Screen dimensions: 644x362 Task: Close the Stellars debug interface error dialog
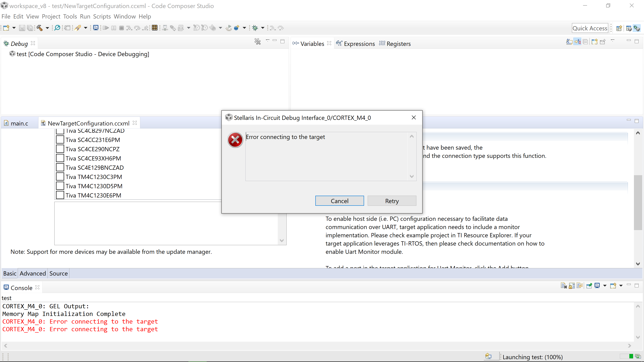(x=414, y=117)
